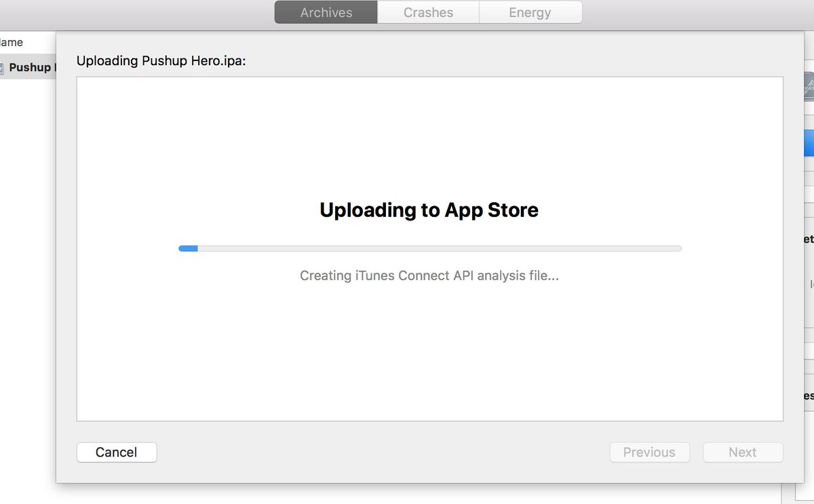The width and height of the screenshot is (814, 504).
Task: Select the Pushup archive row in sidebar
Action: 28,67
